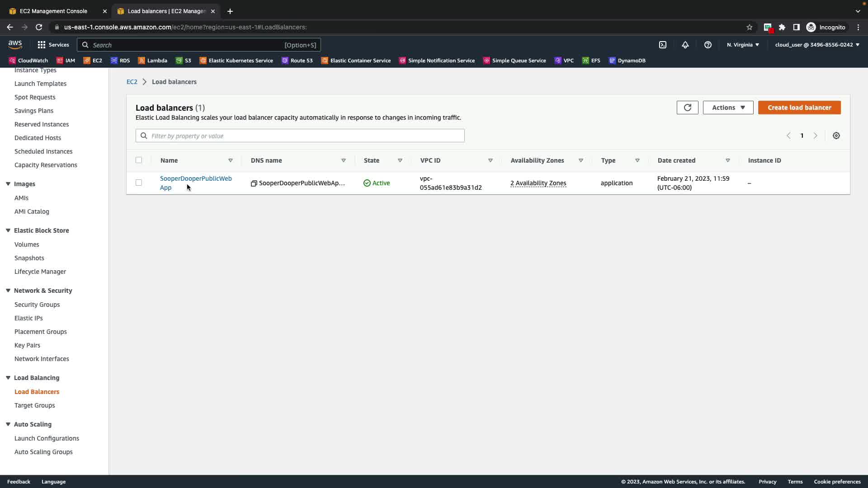868x488 pixels.
Task: Open the Services grid menu icon
Action: [42, 45]
